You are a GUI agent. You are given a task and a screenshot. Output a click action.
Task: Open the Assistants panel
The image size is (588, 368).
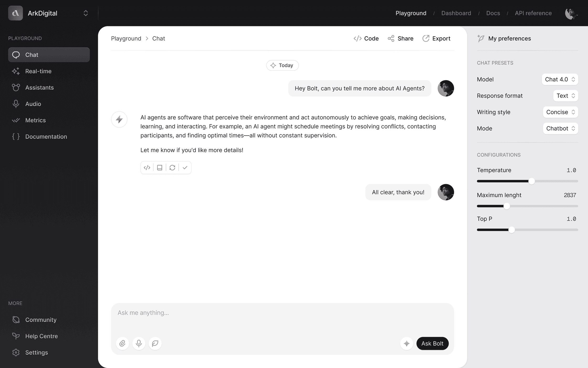point(39,87)
